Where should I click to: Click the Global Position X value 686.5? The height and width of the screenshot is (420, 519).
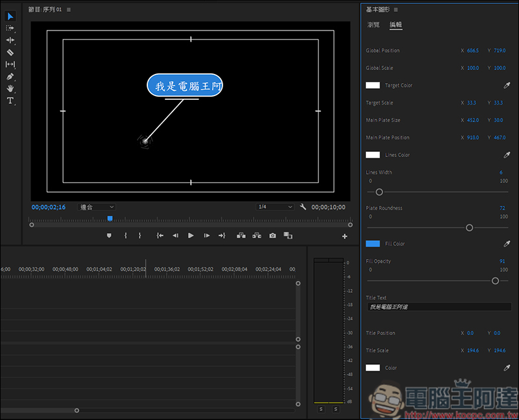[x=473, y=51]
